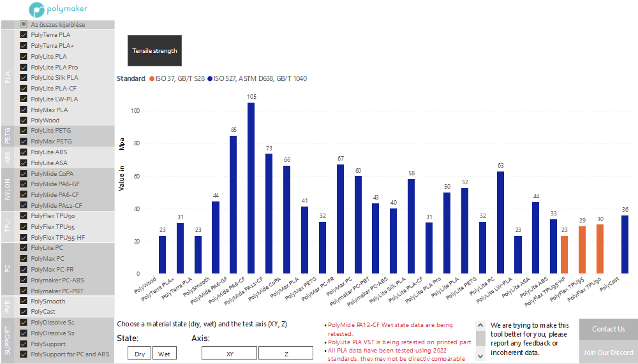The width and height of the screenshot is (638, 364).
Task: Toggle the Polymaker PC-ABS checkbox
Action: click(x=24, y=280)
